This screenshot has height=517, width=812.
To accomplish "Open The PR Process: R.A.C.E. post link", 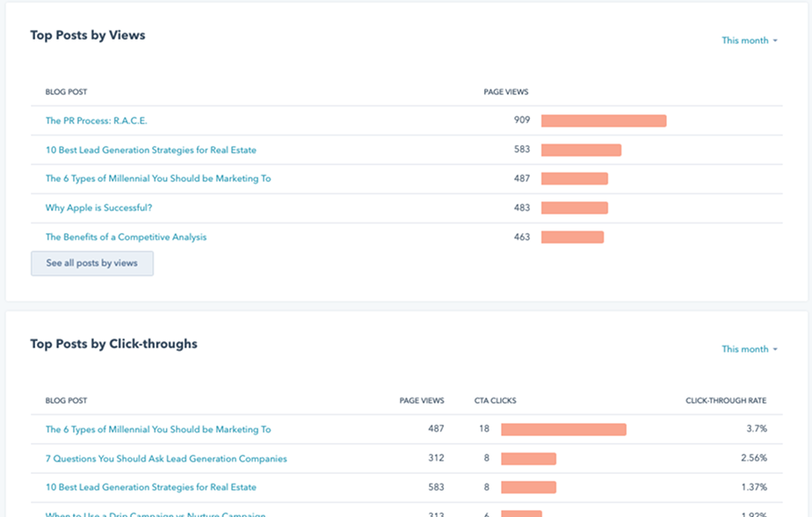I will (102, 120).
